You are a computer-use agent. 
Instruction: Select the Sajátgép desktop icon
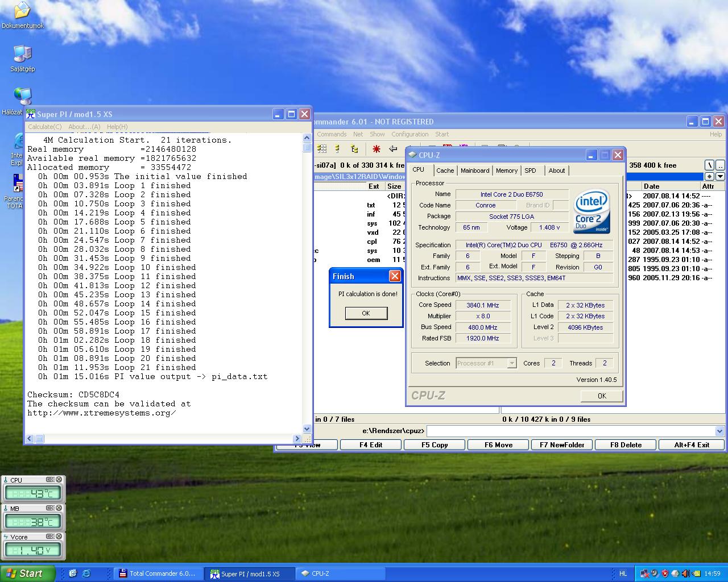tap(23, 59)
